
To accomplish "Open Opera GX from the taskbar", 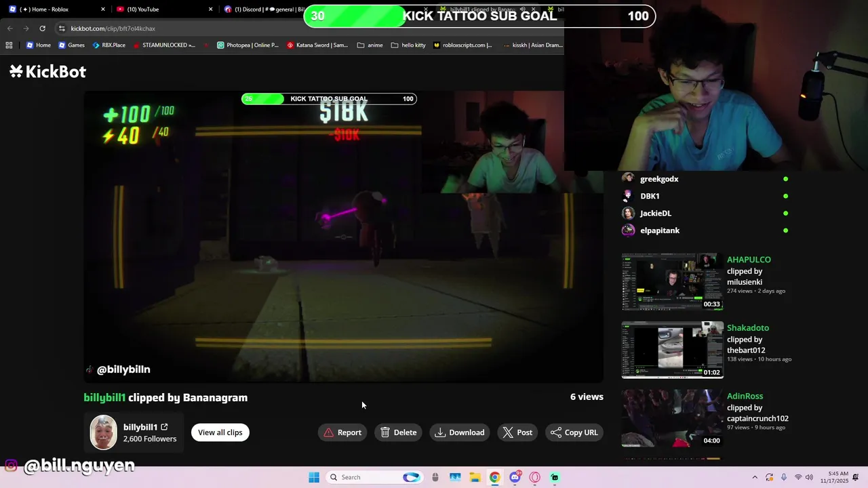I will coord(535,477).
